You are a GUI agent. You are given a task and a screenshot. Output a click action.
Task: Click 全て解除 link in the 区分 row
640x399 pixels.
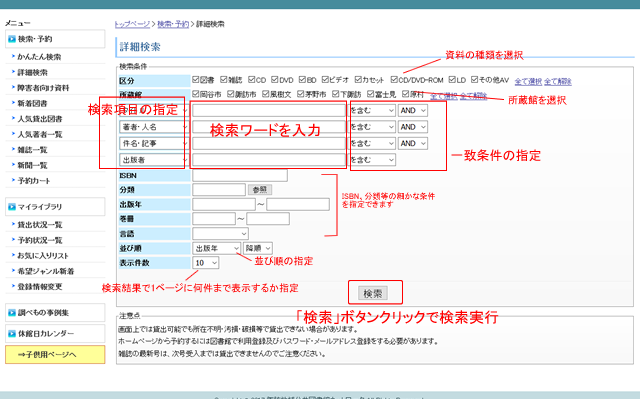pyautogui.click(x=558, y=81)
